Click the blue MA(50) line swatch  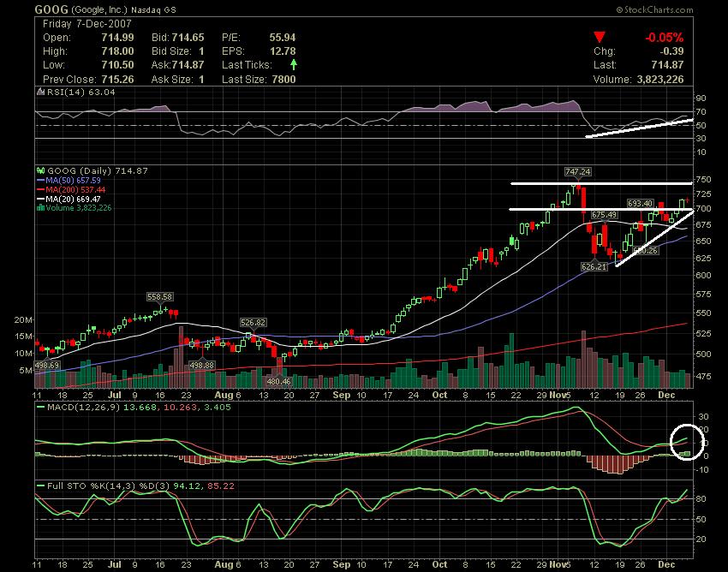pyautogui.click(x=40, y=180)
